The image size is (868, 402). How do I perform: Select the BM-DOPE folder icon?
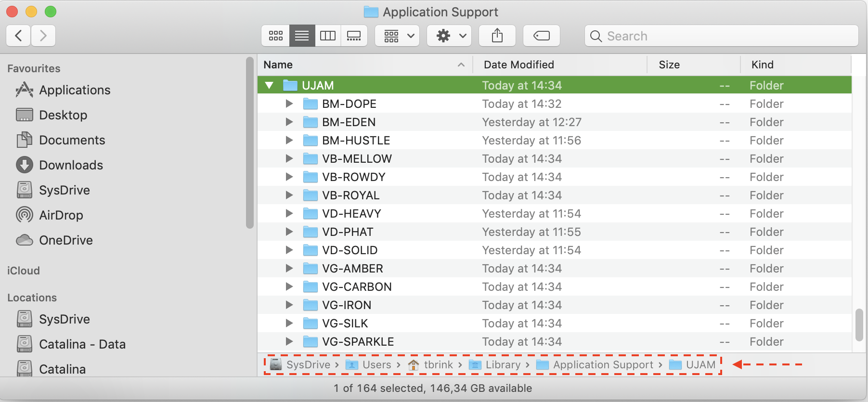click(x=311, y=104)
